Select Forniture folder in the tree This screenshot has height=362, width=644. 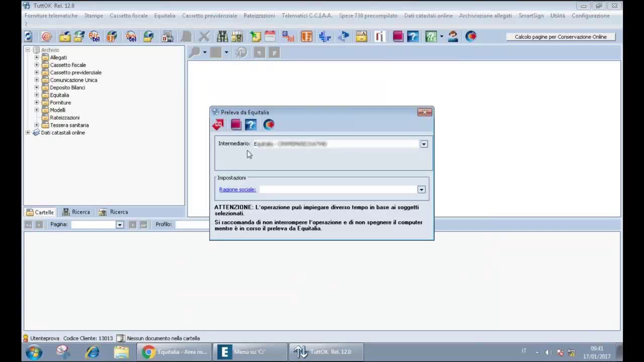[60, 103]
